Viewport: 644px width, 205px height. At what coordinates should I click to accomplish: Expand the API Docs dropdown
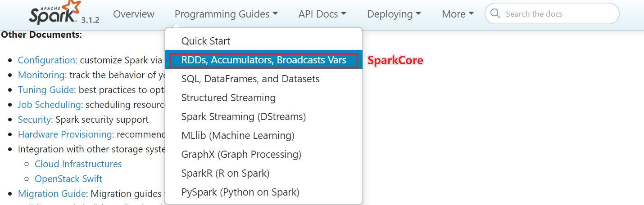pos(322,14)
